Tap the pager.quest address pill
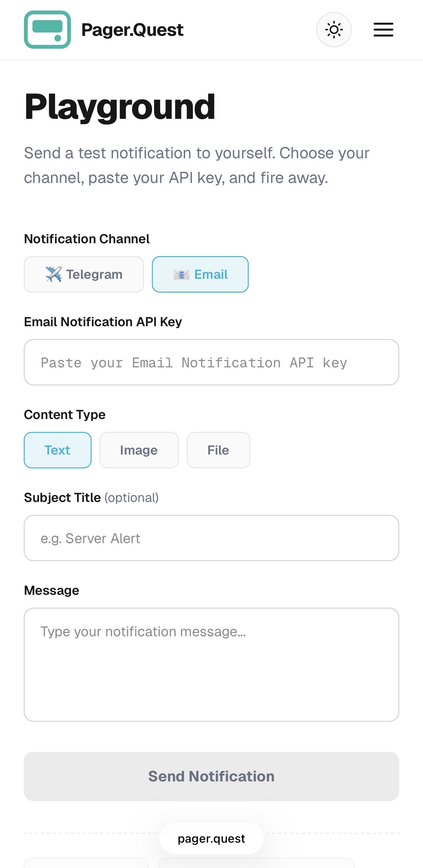The width and height of the screenshot is (423, 868). 211,838
